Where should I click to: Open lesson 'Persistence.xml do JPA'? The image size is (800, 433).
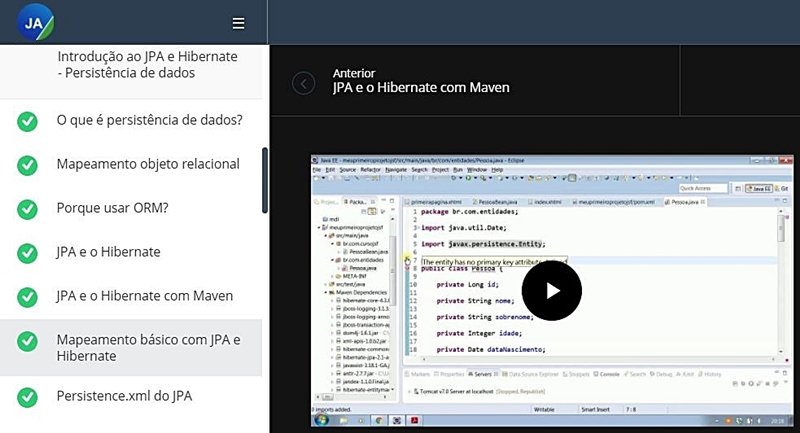point(124,396)
